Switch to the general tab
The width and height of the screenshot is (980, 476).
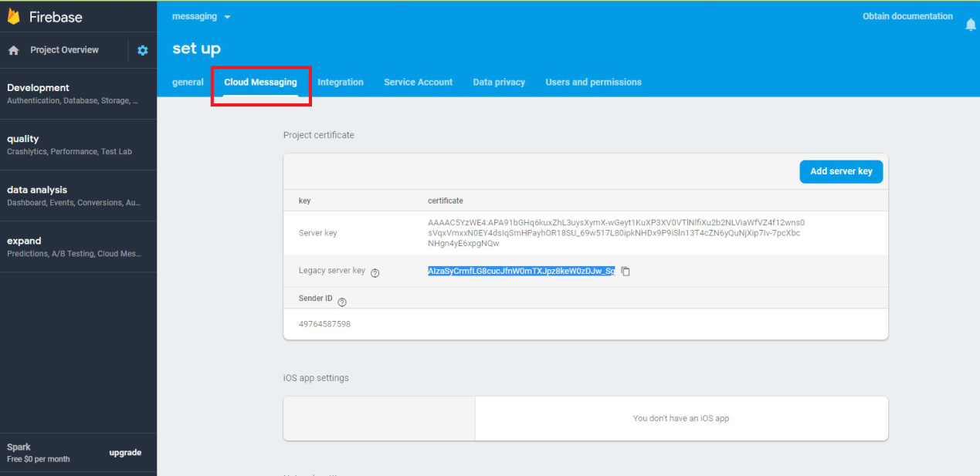[x=188, y=82]
